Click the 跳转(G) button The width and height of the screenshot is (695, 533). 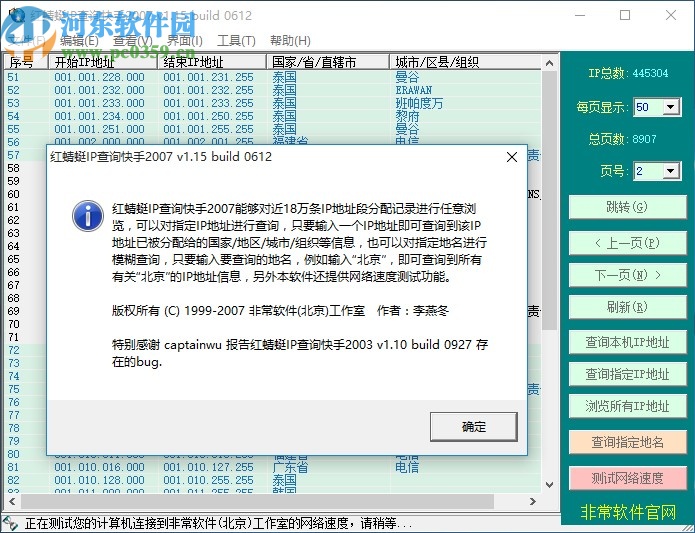coord(627,207)
